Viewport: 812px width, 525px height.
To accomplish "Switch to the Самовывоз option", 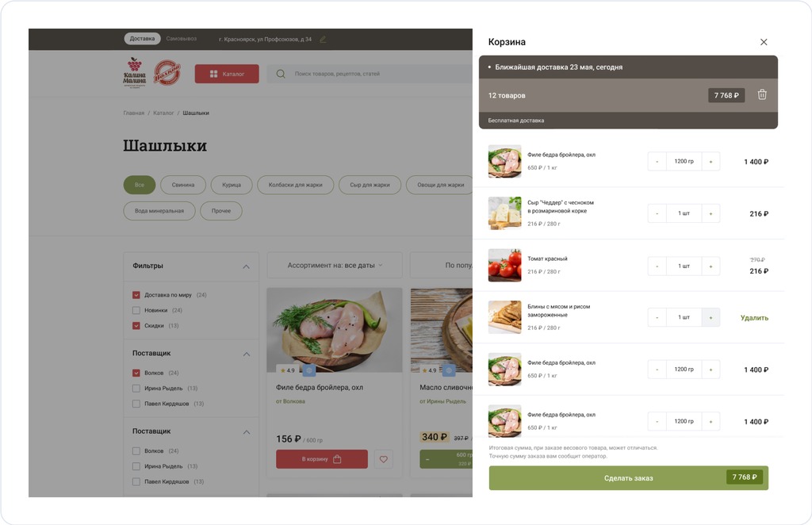I will point(182,39).
